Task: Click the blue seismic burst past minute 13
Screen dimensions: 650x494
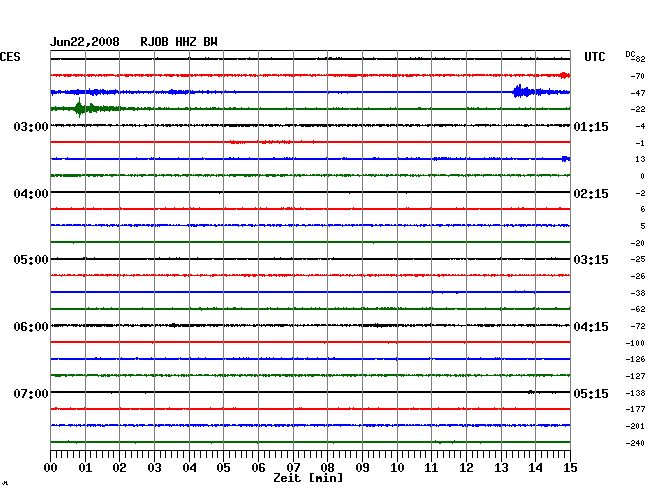Action: pyautogui.click(x=523, y=91)
